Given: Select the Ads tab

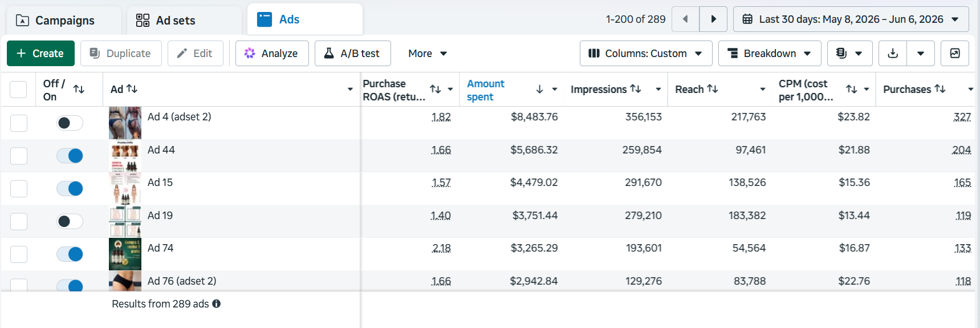Looking at the screenshot, I should click(305, 19).
